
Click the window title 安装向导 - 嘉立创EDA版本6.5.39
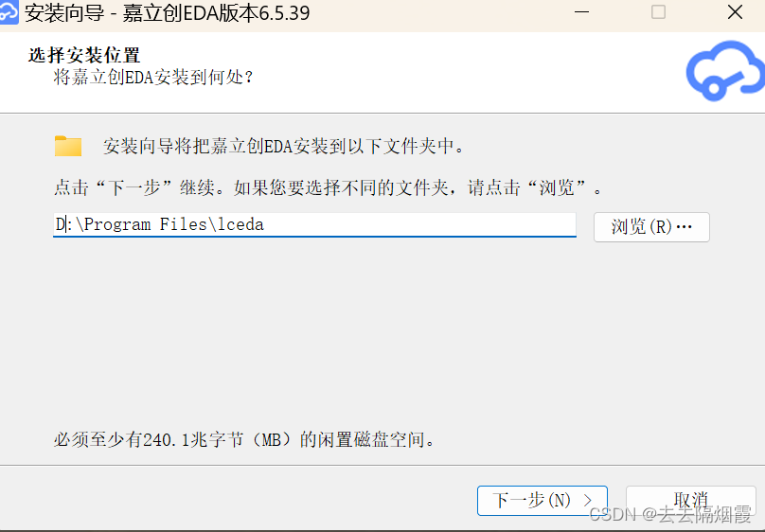coord(168,12)
